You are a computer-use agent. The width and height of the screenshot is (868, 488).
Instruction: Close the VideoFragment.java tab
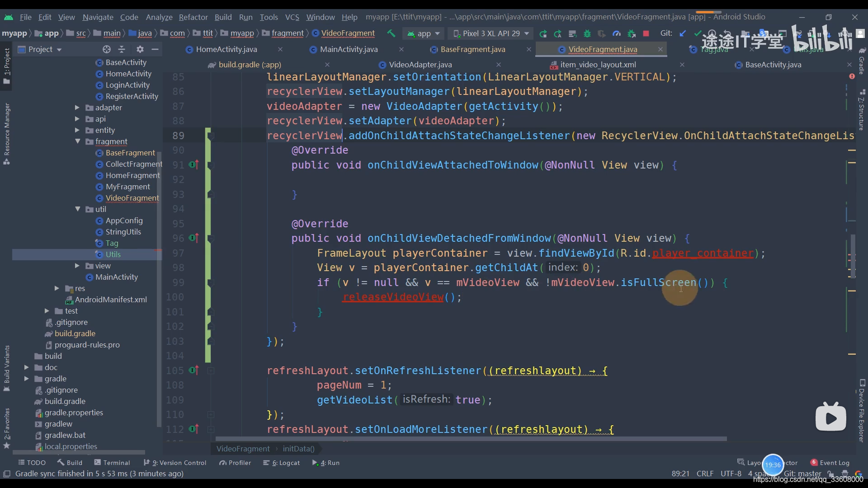(x=660, y=49)
